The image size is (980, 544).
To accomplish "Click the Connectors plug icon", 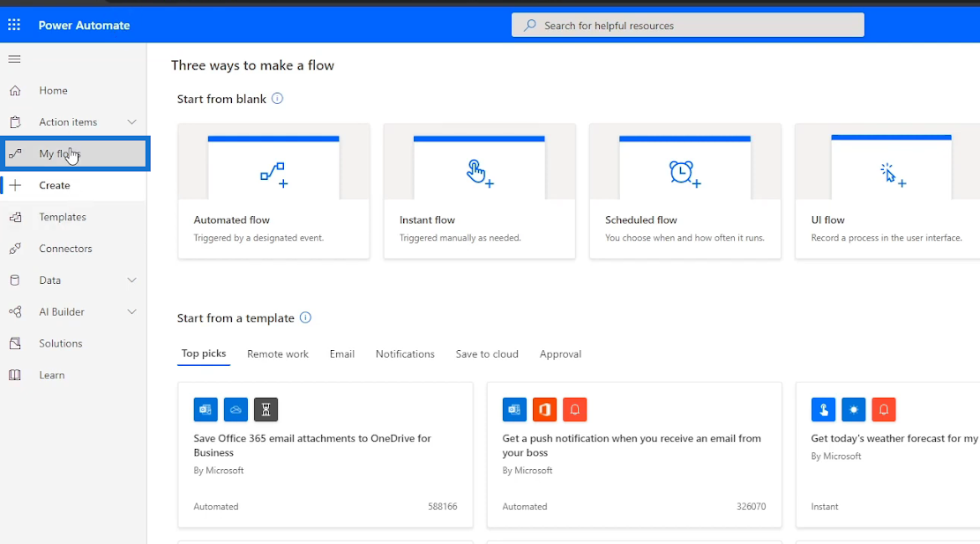I will pos(15,249).
